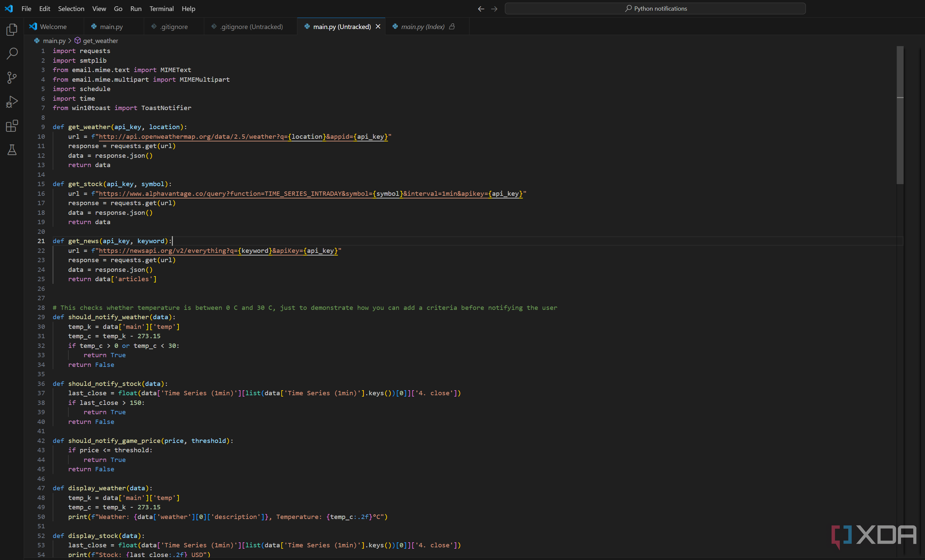
Task: Open the Terminal menu
Action: click(162, 9)
